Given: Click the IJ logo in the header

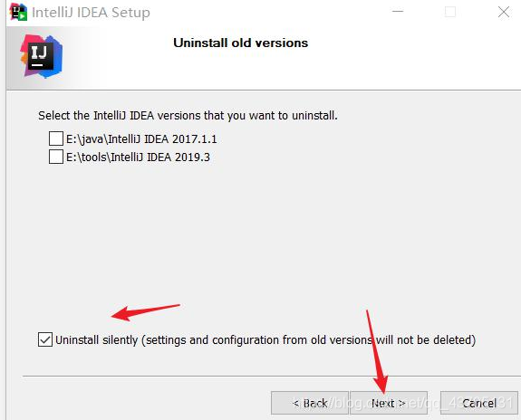Looking at the screenshot, I should (41, 56).
